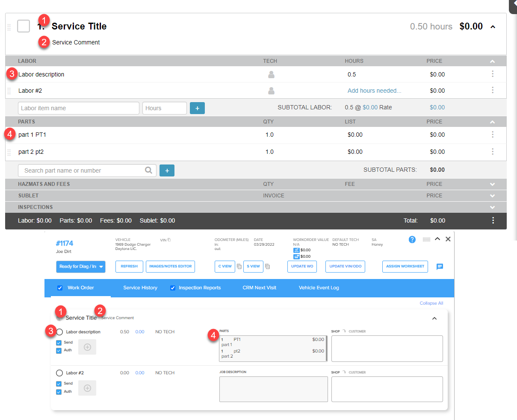Click the Collapse All link
This screenshot has width=517, height=420.
[431, 303]
